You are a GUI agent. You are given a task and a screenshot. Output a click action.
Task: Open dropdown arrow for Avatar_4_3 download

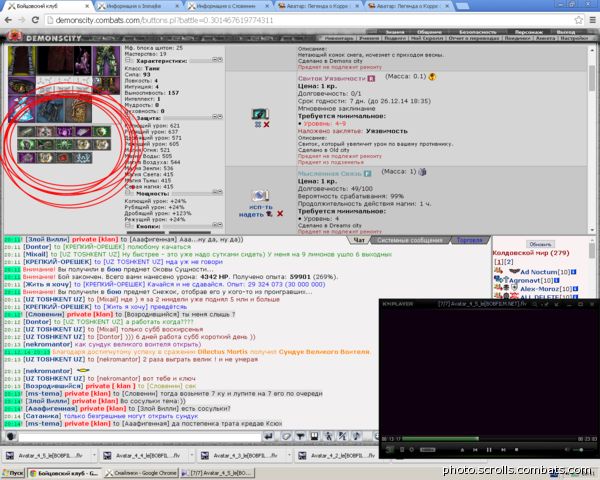[x=289, y=455]
